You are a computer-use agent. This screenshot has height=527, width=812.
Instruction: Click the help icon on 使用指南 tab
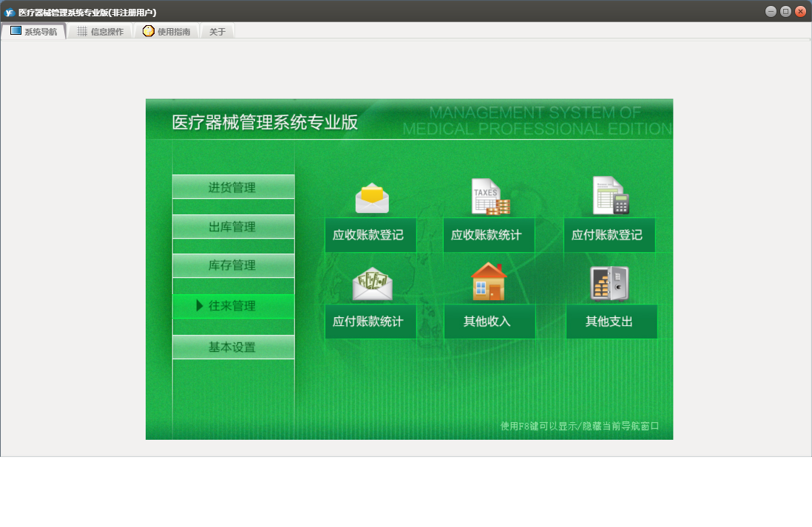tap(149, 31)
